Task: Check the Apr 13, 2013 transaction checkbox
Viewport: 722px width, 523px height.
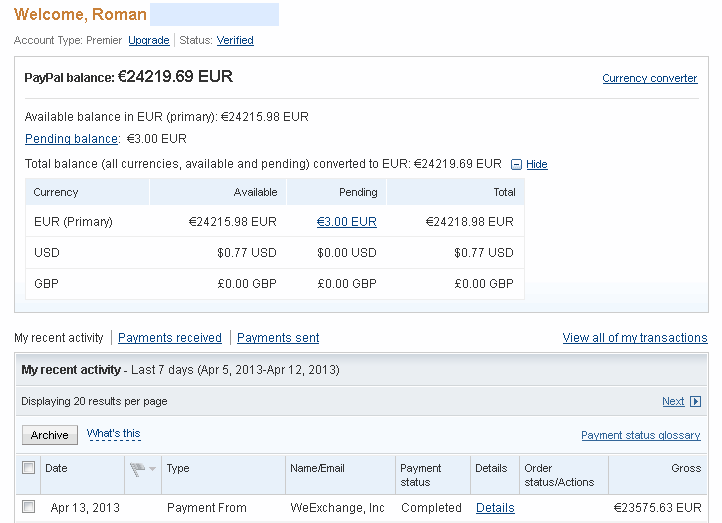Action: point(29,507)
